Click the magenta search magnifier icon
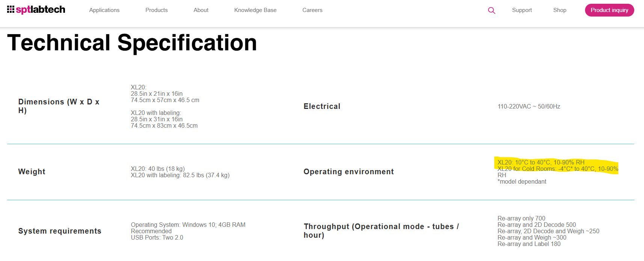Image resolution: width=644 pixels, height=261 pixels. click(x=492, y=11)
